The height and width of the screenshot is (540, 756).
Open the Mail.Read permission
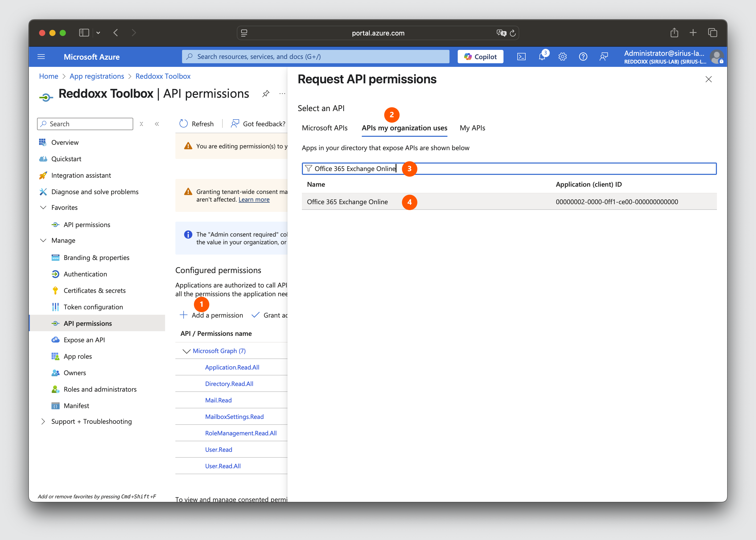click(218, 400)
